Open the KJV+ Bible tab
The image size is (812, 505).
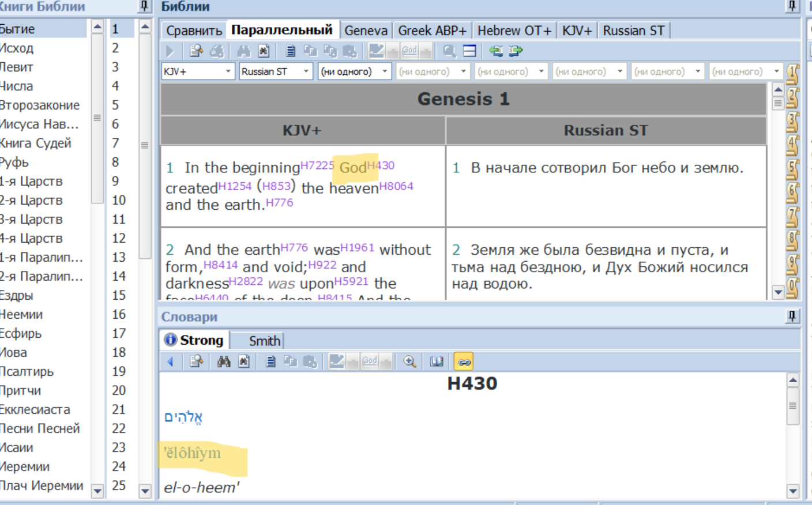577,31
